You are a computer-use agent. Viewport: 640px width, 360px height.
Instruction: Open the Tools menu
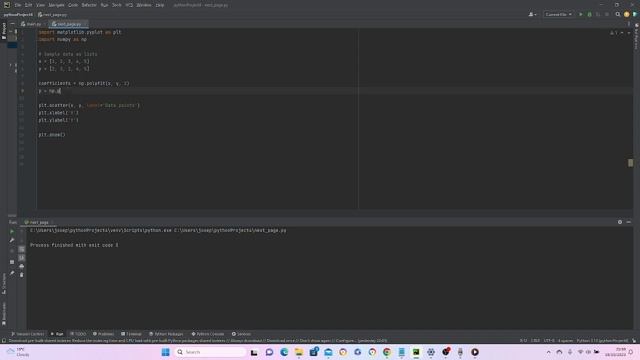[117, 5]
